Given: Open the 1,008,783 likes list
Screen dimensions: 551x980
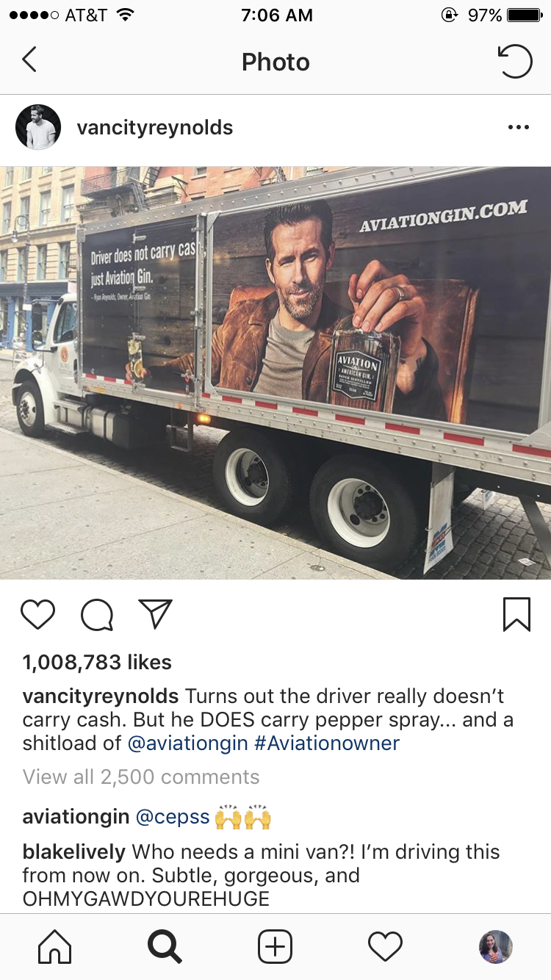Looking at the screenshot, I should coord(97,662).
